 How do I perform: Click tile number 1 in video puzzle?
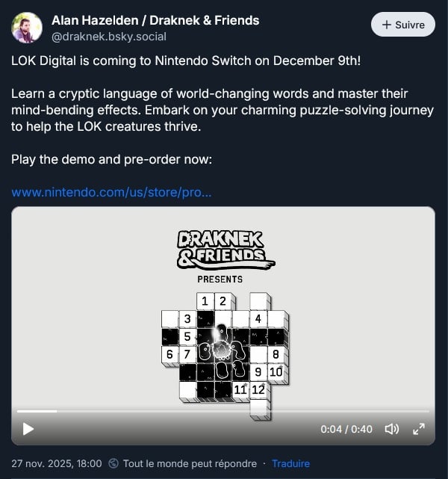point(205,301)
